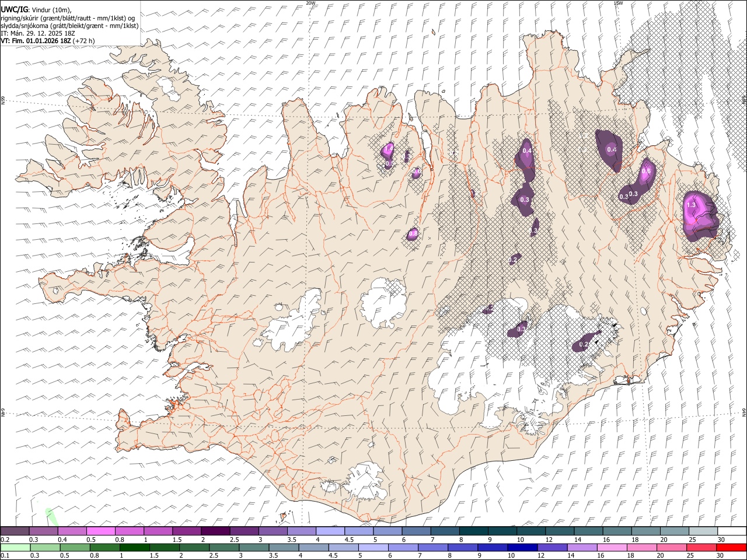
Task: Click the '15W' longitude label
Action: tap(618, 3)
